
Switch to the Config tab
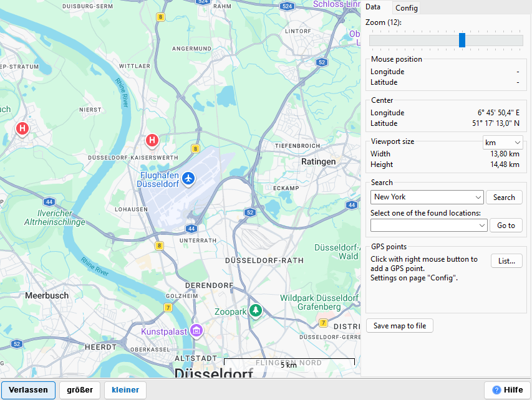click(406, 8)
